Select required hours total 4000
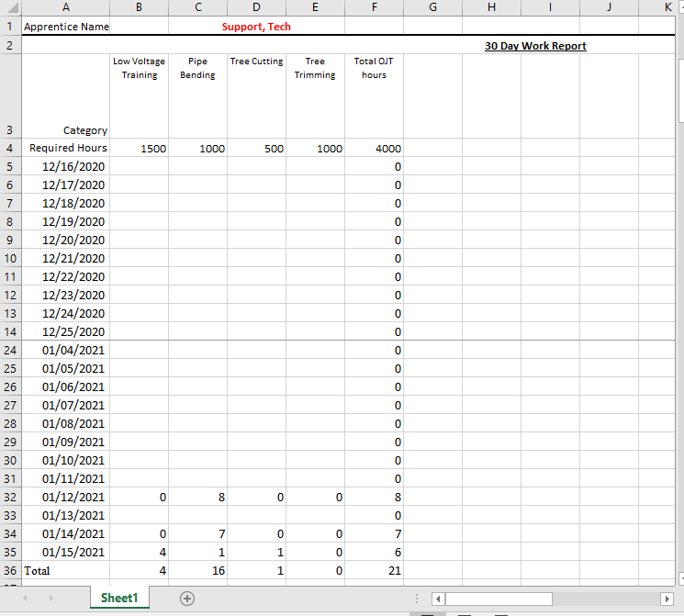 coord(375,149)
